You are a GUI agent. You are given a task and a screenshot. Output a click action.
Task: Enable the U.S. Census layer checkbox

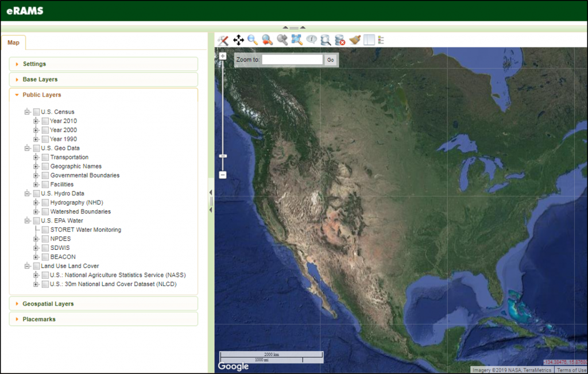(36, 111)
